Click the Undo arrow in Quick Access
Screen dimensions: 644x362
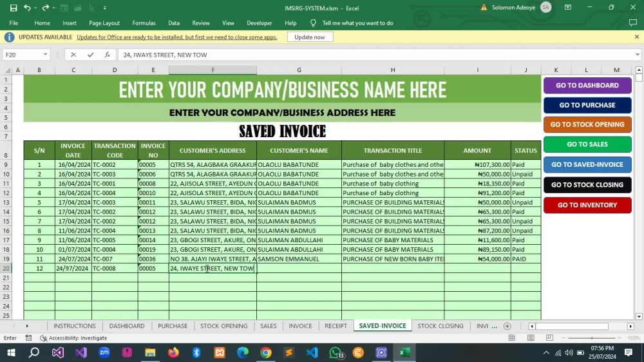click(27, 8)
